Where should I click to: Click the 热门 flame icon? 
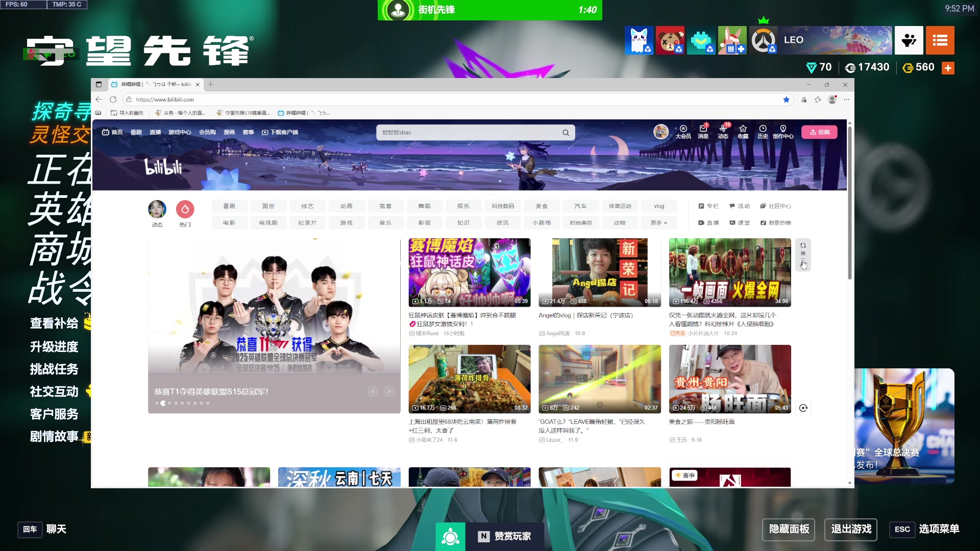[x=185, y=209]
